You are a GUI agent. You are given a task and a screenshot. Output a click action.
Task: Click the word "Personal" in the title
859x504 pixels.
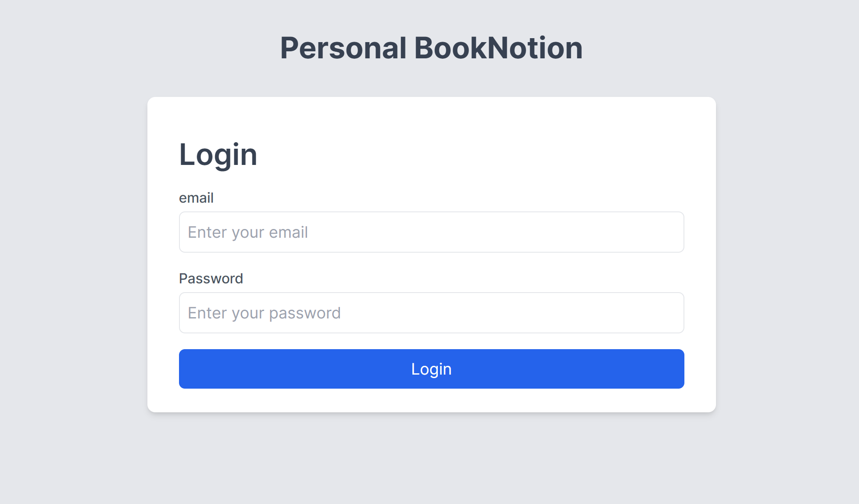tap(343, 48)
